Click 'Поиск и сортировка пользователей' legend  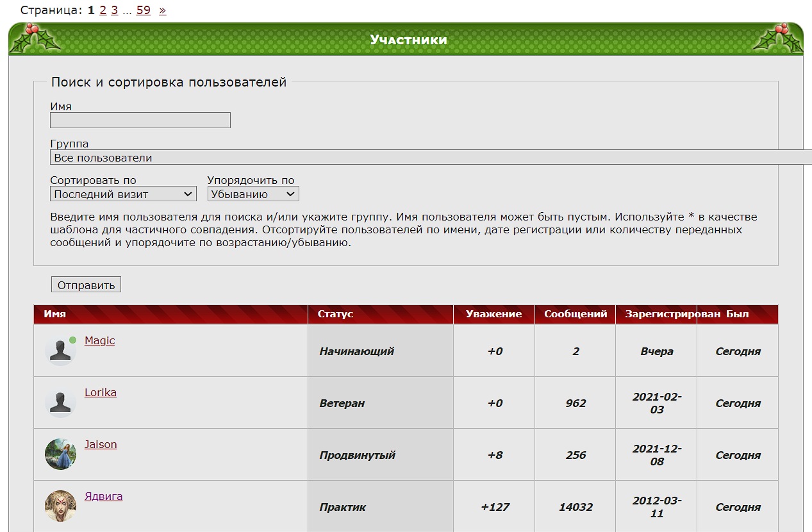[x=169, y=82]
